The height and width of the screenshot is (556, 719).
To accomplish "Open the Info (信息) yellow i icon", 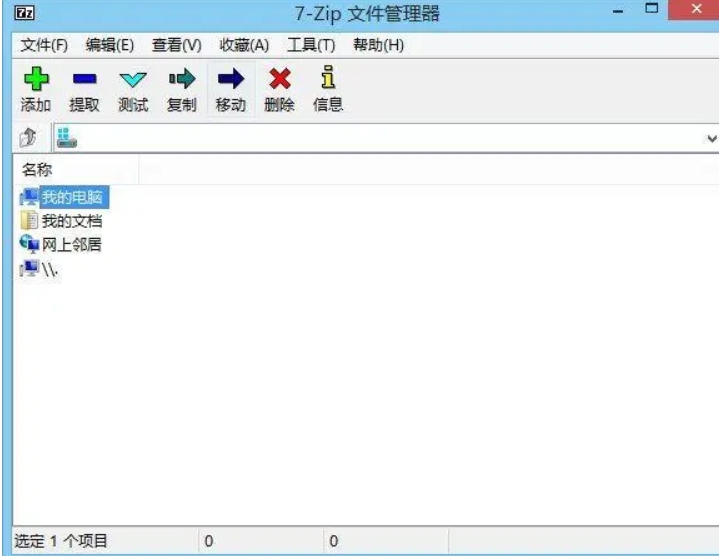I will (328, 77).
